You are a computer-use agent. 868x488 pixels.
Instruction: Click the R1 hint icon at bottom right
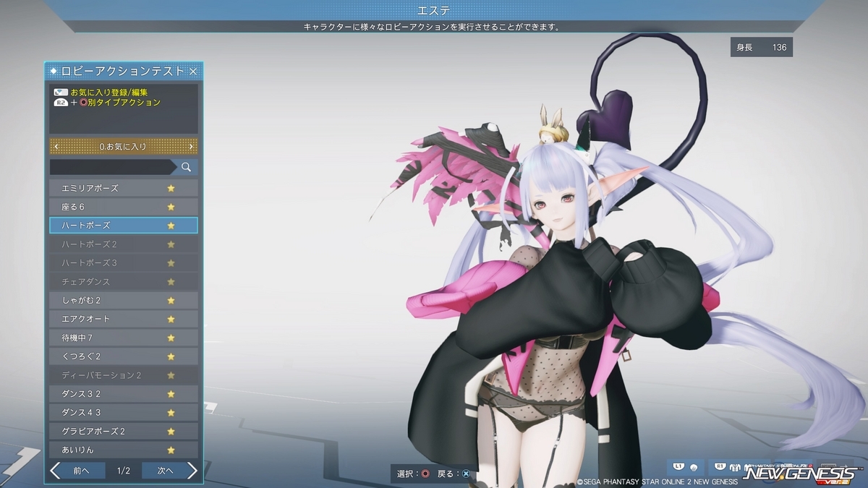[x=721, y=467]
